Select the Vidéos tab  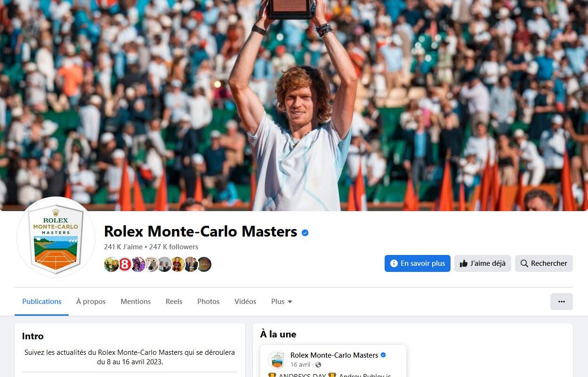pos(245,302)
